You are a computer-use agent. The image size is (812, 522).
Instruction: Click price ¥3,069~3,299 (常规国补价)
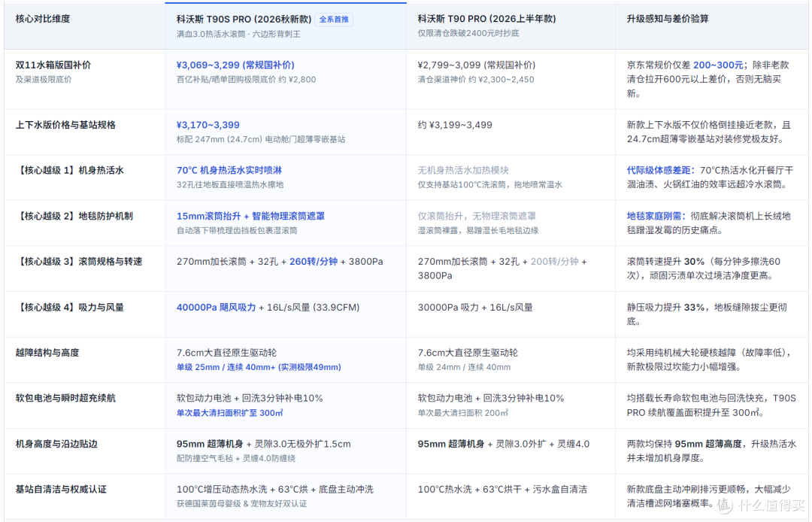[x=235, y=65]
